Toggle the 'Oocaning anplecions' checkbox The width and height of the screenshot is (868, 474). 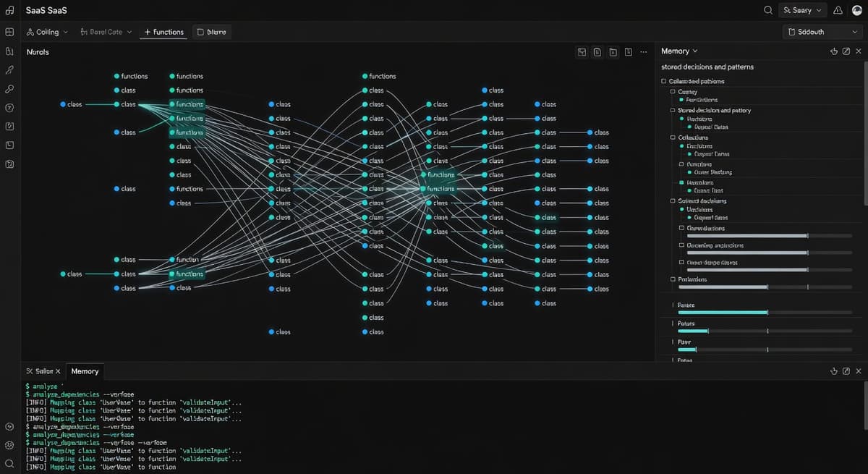(x=681, y=245)
